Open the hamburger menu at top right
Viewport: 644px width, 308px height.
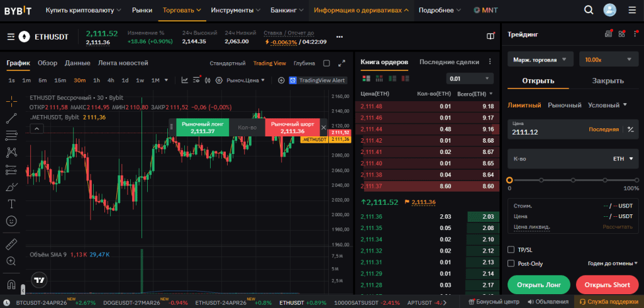tap(631, 10)
